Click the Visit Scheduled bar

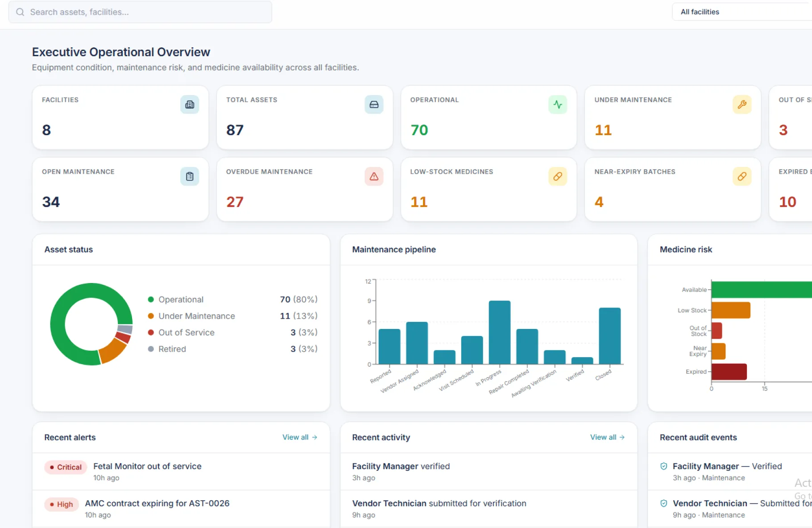(472, 350)
